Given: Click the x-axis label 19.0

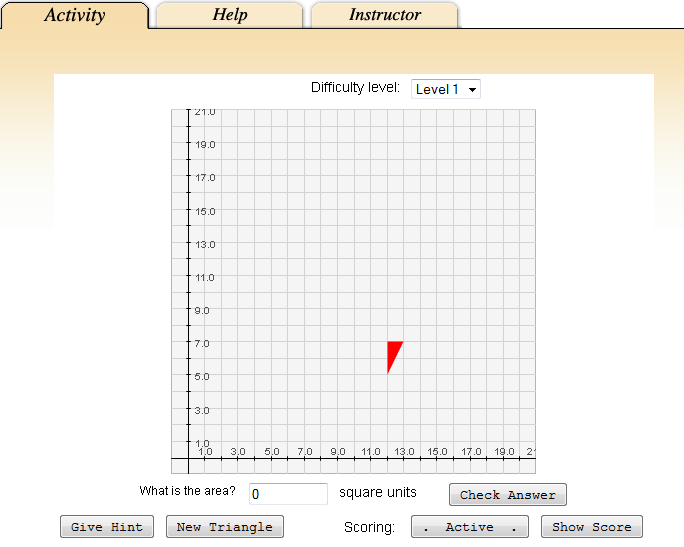Looking at the screenshot, I should click(504, 451).
